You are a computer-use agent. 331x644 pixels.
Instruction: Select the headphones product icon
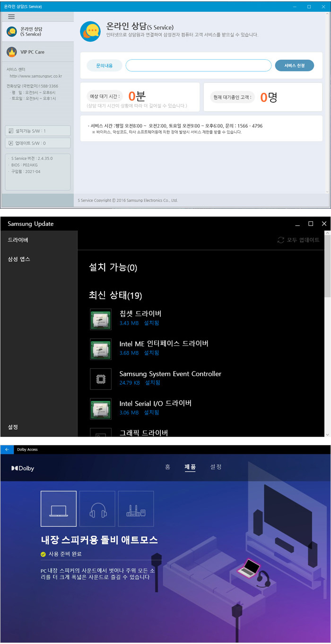click(x=97, y=509)
